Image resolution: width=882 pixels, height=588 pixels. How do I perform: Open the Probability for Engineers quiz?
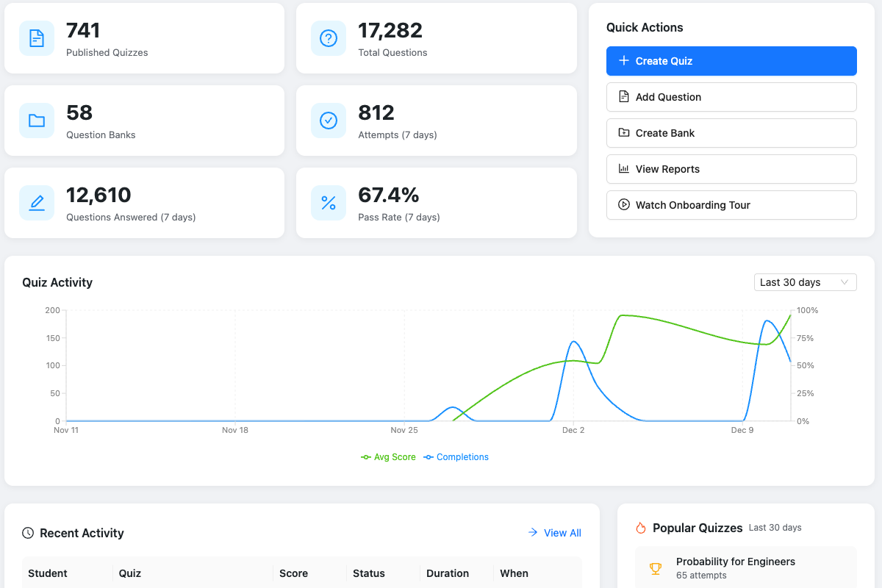tap(735, 562)
